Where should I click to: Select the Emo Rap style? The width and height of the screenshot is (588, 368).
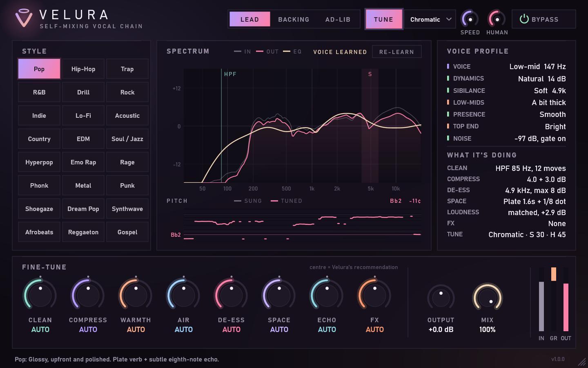[83, 162]
